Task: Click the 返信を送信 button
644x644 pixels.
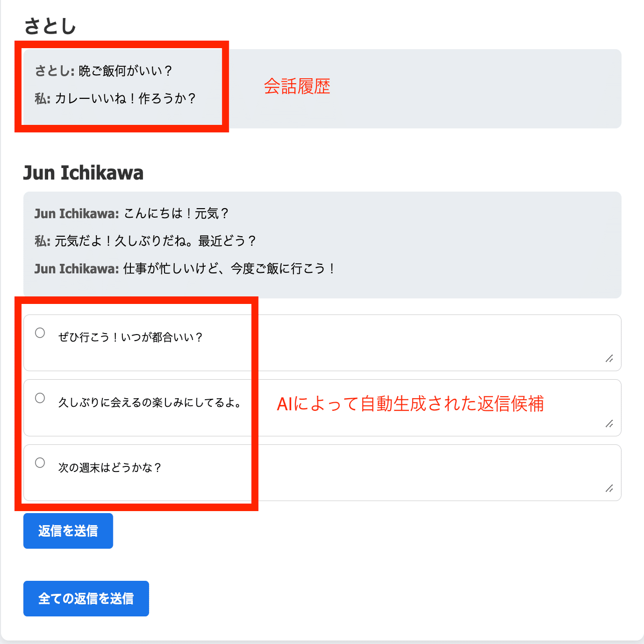Action: coord(68,531)
